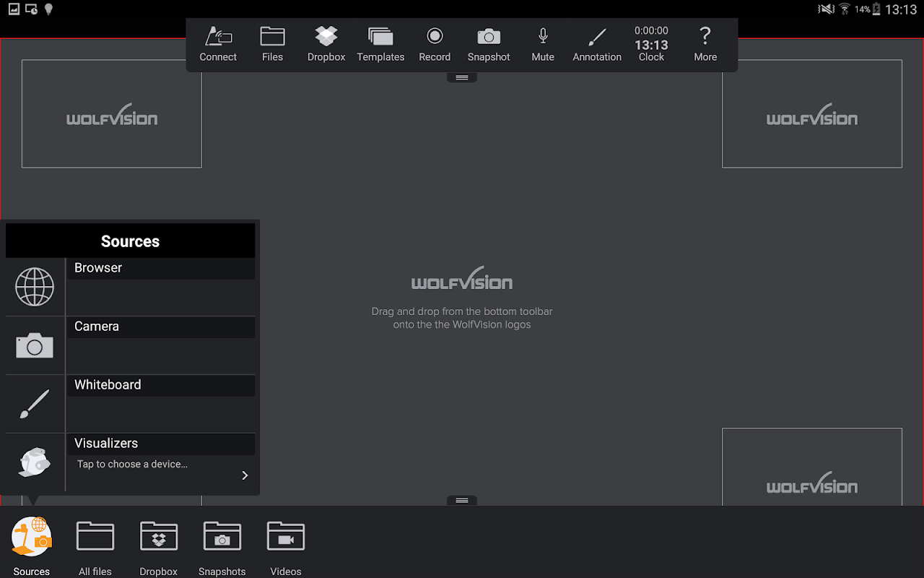The width and height of the screenshot is (924, 578).
Task: Collapse the top toolbar using its handle
Action: point(462,77)
